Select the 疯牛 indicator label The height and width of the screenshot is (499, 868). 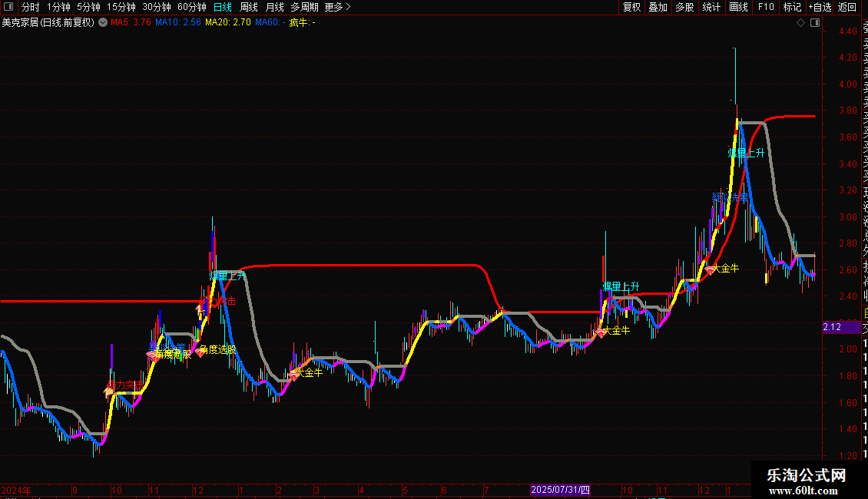pyautogui.click(x=302, y=23)
